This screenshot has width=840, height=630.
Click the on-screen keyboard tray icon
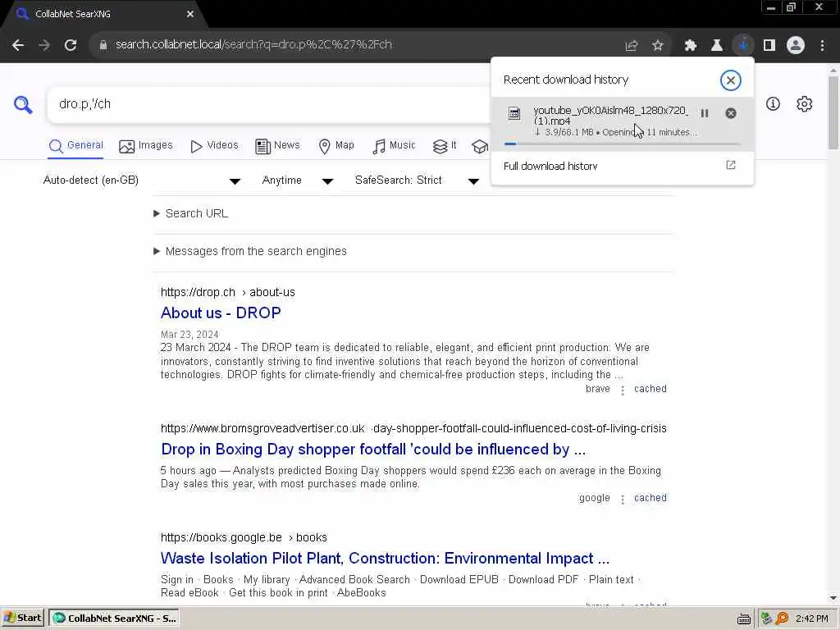[x=743, y=619]
